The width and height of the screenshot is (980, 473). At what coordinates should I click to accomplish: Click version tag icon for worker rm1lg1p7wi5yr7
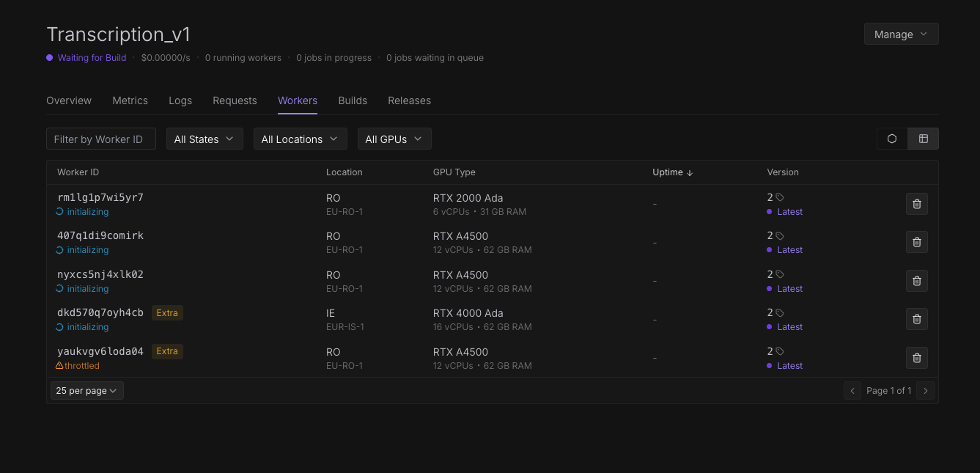tap(780, 197)
